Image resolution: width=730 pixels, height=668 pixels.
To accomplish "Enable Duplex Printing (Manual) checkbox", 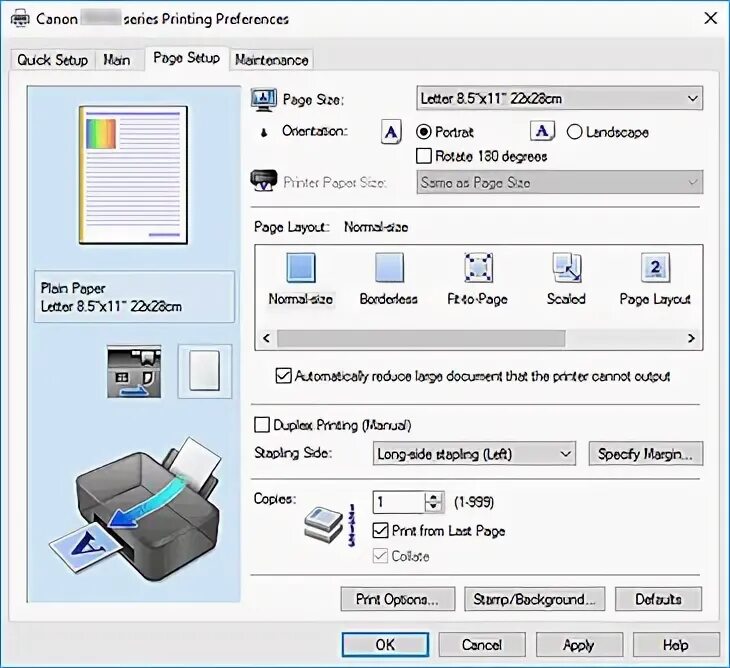I will pos(262,425).
